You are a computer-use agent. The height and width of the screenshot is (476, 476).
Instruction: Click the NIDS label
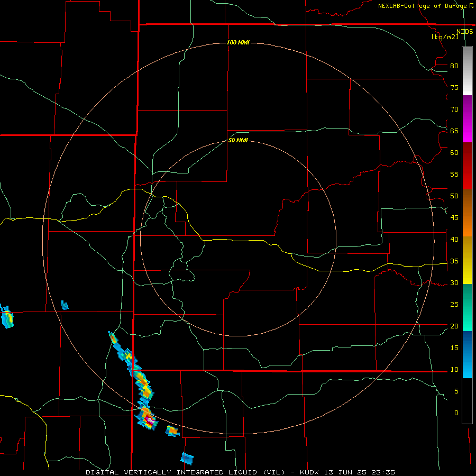(464, 31)
